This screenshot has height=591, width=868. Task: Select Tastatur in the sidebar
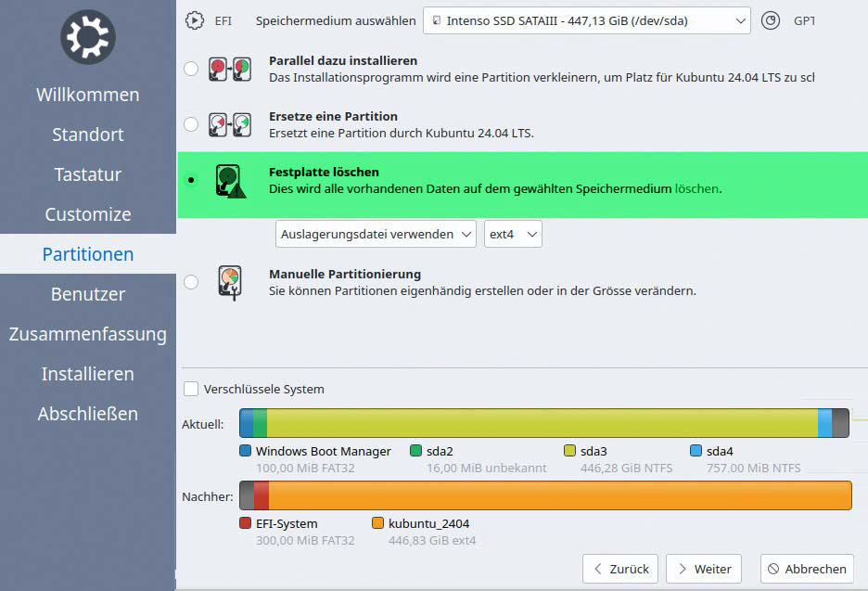pos(87,174)
